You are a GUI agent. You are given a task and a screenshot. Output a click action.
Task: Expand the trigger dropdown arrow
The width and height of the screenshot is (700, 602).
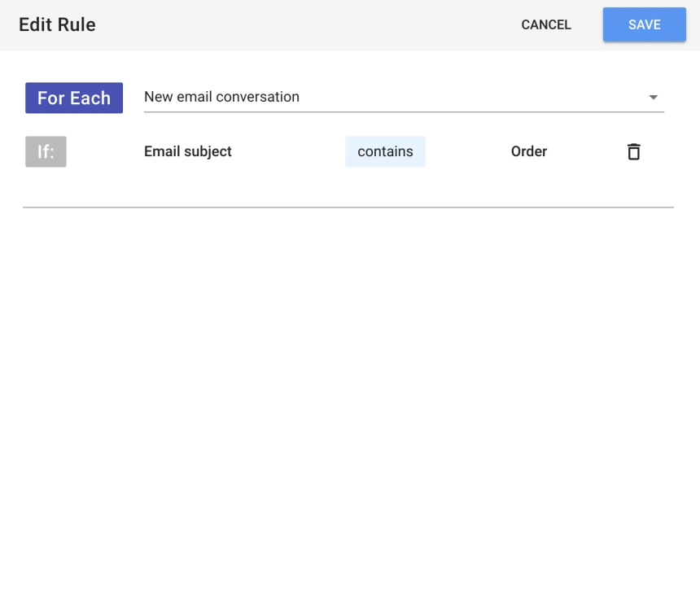[653, 98]
